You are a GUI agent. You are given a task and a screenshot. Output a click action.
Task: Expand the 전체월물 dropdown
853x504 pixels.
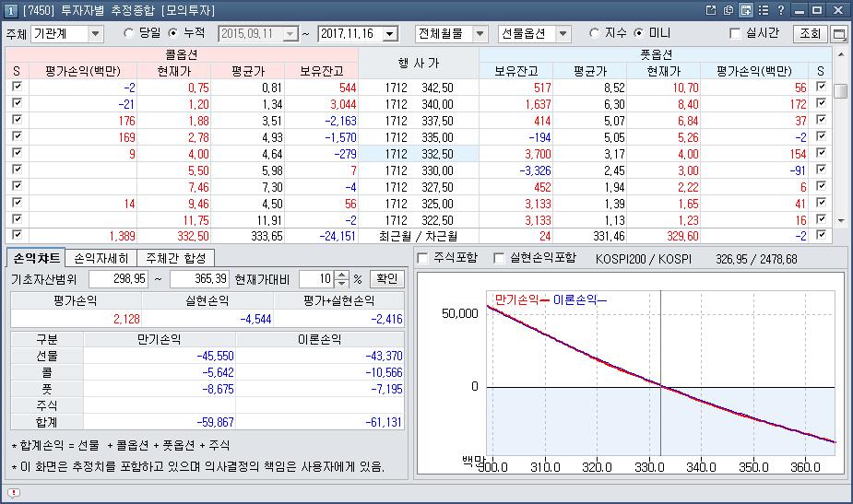[480, 34]
